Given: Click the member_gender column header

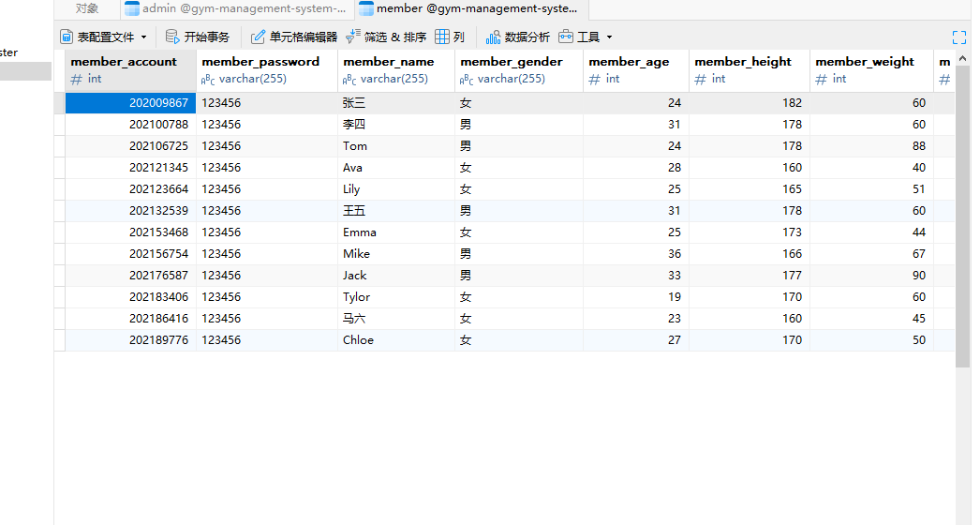Looking at the screenshot, I should tap(519, 70).
